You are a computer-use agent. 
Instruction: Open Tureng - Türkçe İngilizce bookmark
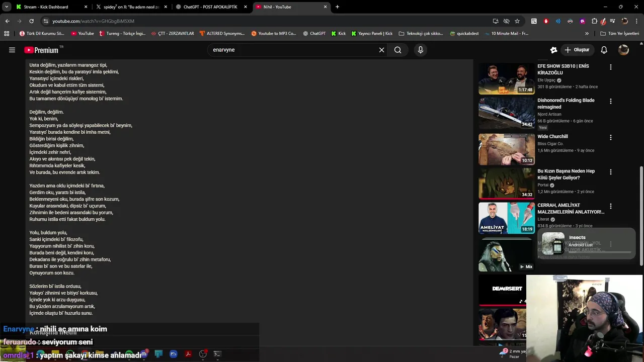(122, 34)
